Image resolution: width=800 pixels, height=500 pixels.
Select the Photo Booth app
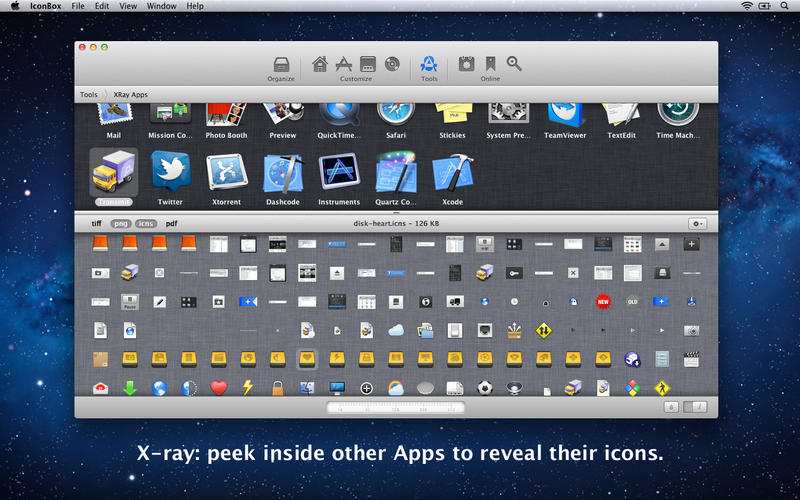point(226,120)
